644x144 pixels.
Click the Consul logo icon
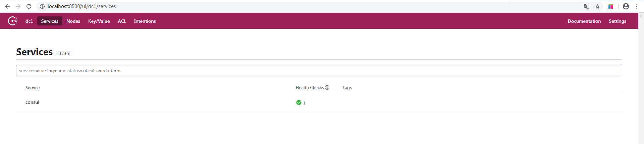[x=13, y=21]
